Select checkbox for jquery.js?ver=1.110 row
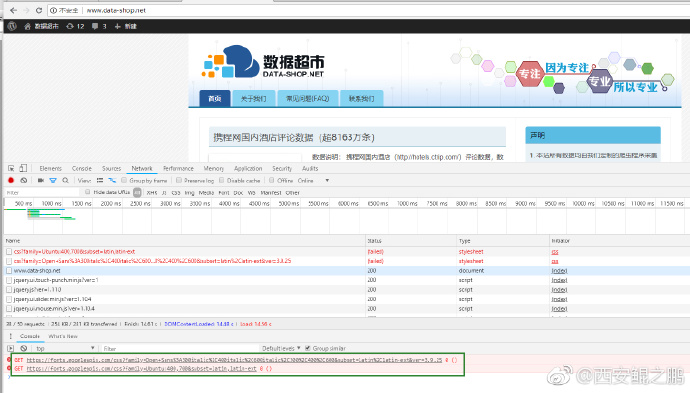The height and width of the screenshot is (393, 690). 9,290
